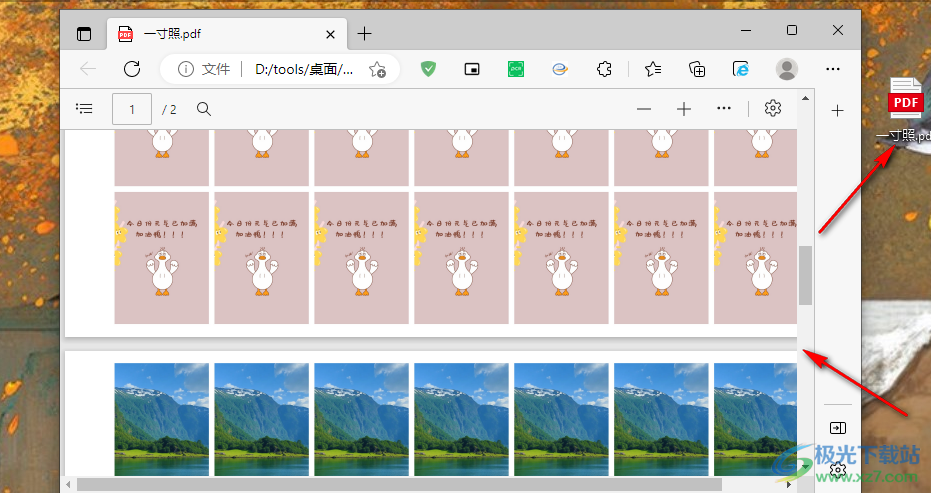Toggle the PDF table of contents
Image resolution: width=931 pixels, height=493 pixels.
coord(84,108)
